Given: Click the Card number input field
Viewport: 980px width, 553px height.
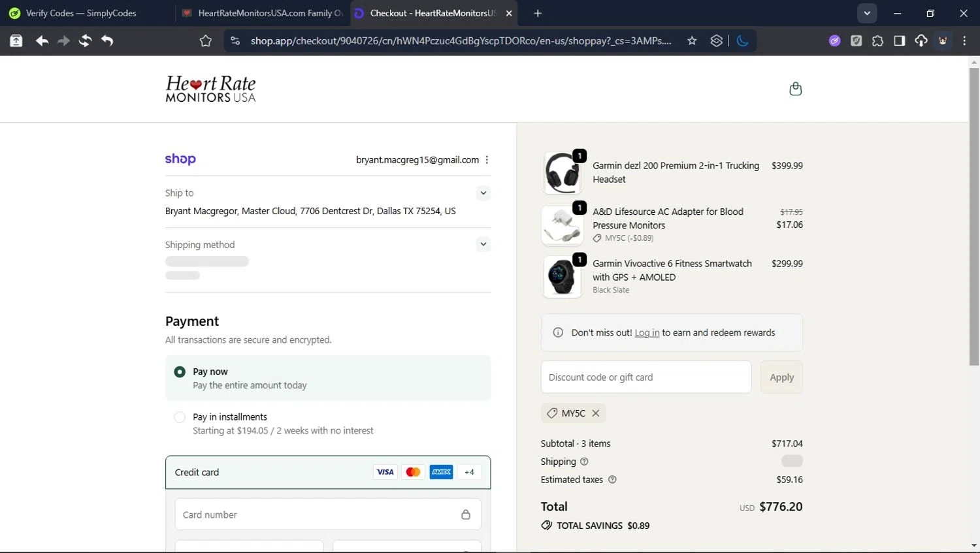Looking at the screenshot, I should (x=328, y=514).
